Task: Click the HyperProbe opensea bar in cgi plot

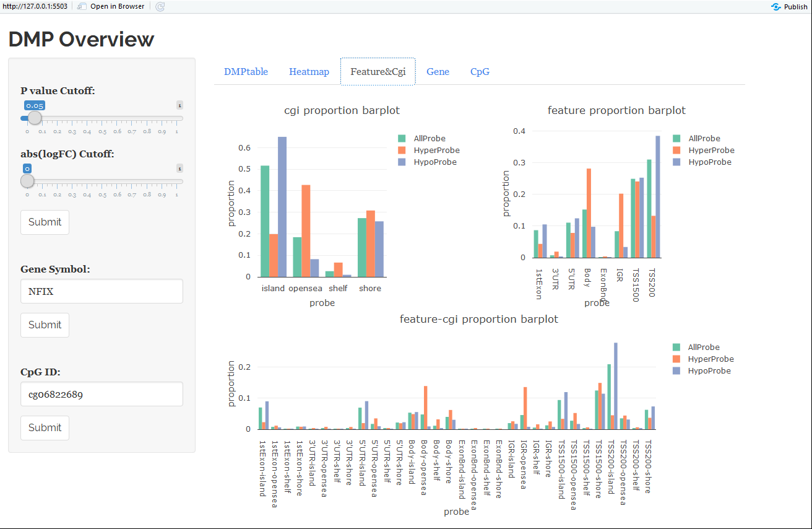Action: (306, 231)
